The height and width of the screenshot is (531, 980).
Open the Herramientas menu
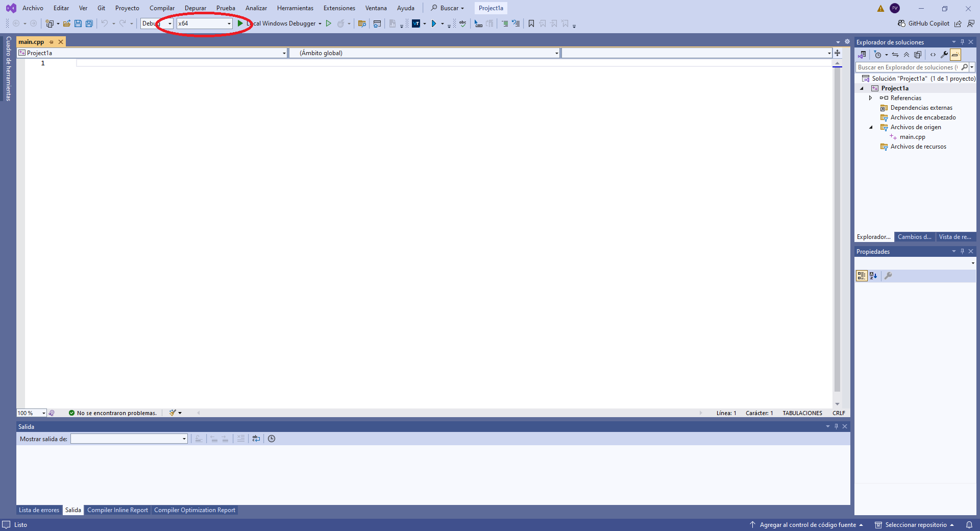[295, 8]
